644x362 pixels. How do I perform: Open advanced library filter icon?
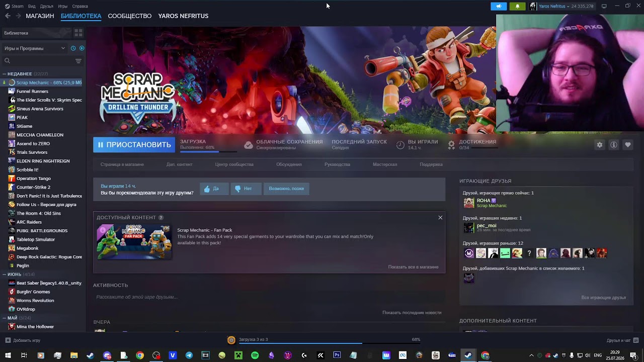[x=78, y=61]
